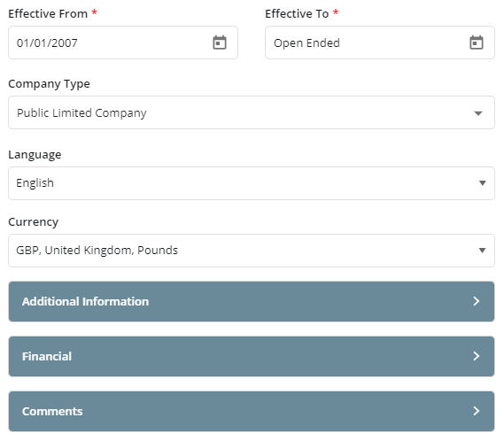This screenshot has height=441, width=504.
Task: Click the Financial section chevron icon
Action: [476, 356]
